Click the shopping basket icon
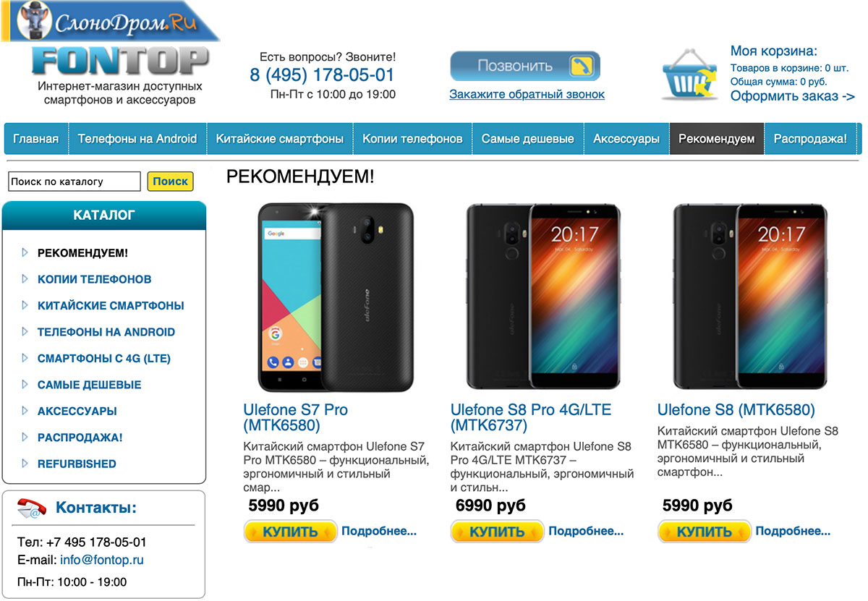This screenshot has height=601, width=868. click(x=689, y=73)
